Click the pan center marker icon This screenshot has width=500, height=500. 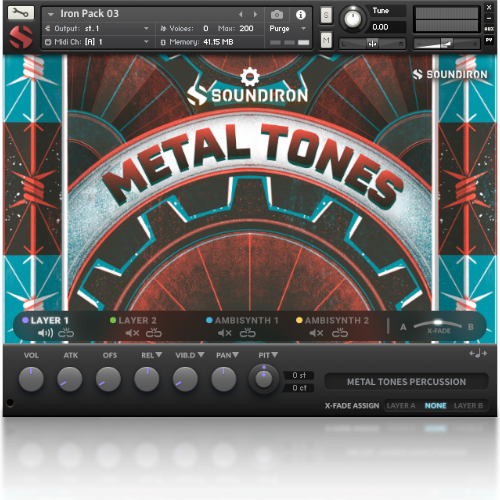[x=372, y=44]
